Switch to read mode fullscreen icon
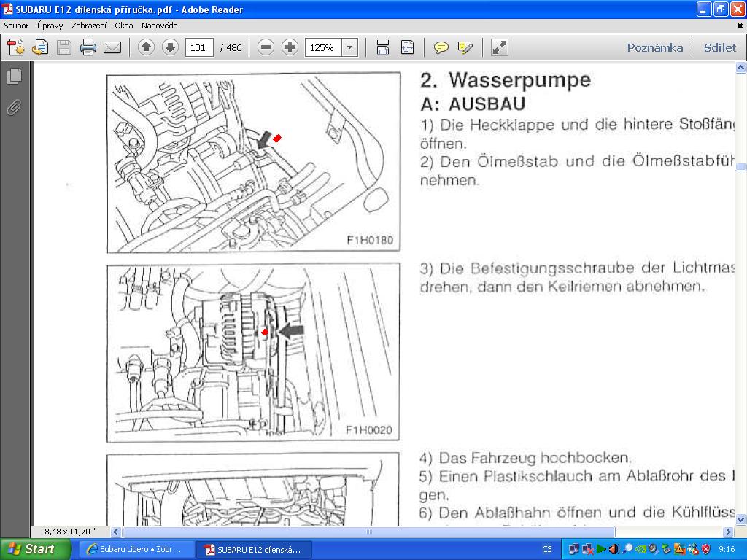The width and height of the screenshot is (747, 560). 499,47
